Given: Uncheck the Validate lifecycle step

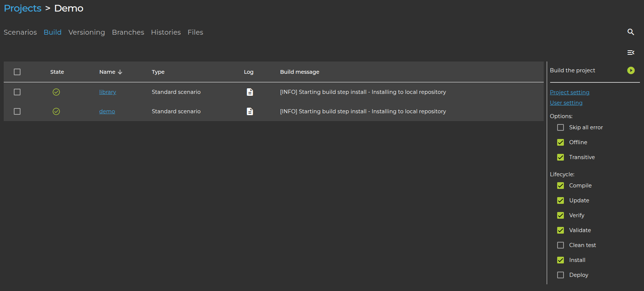Looking at the screenshot, I should tap(561, 230).
